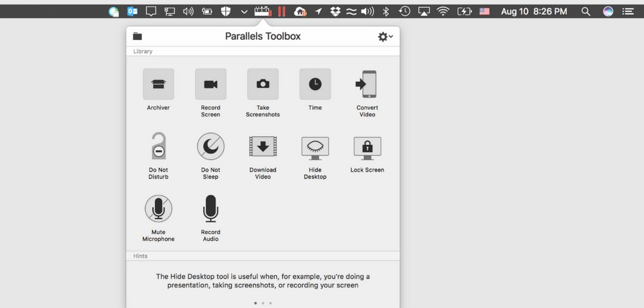
Task: Enable the Do Not Disturb tool
Action: (158, 146)
